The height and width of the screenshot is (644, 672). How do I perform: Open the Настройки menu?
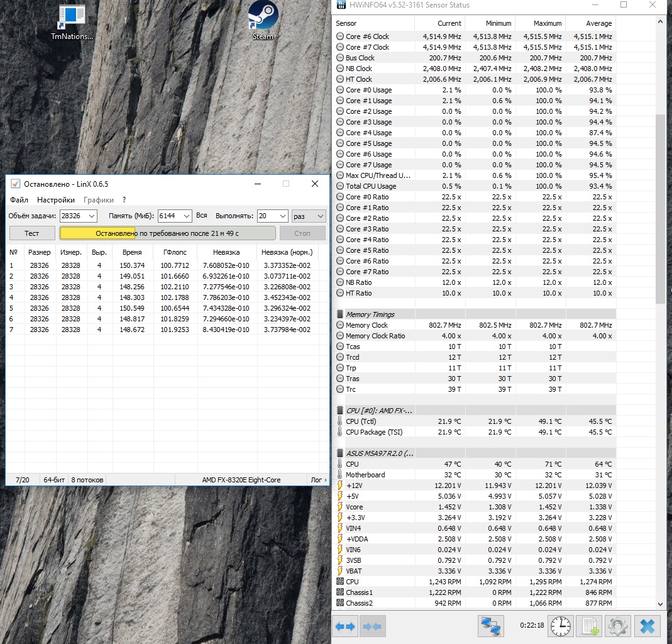56,200
